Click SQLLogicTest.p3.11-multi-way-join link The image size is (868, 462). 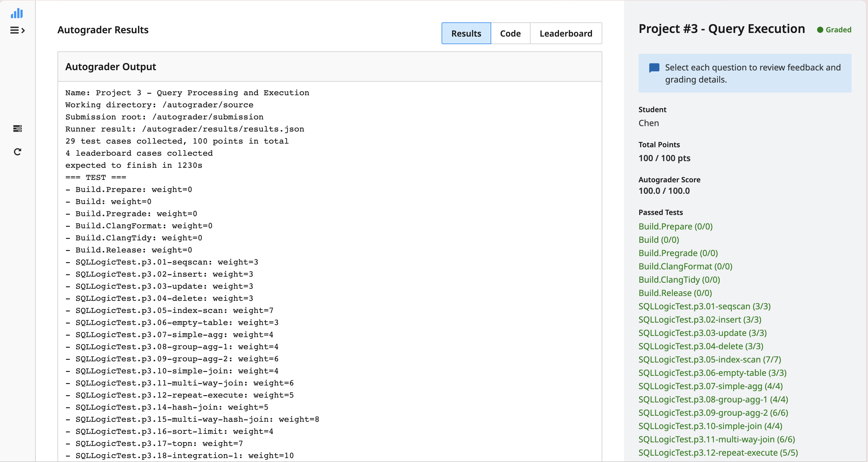[716, 439]
